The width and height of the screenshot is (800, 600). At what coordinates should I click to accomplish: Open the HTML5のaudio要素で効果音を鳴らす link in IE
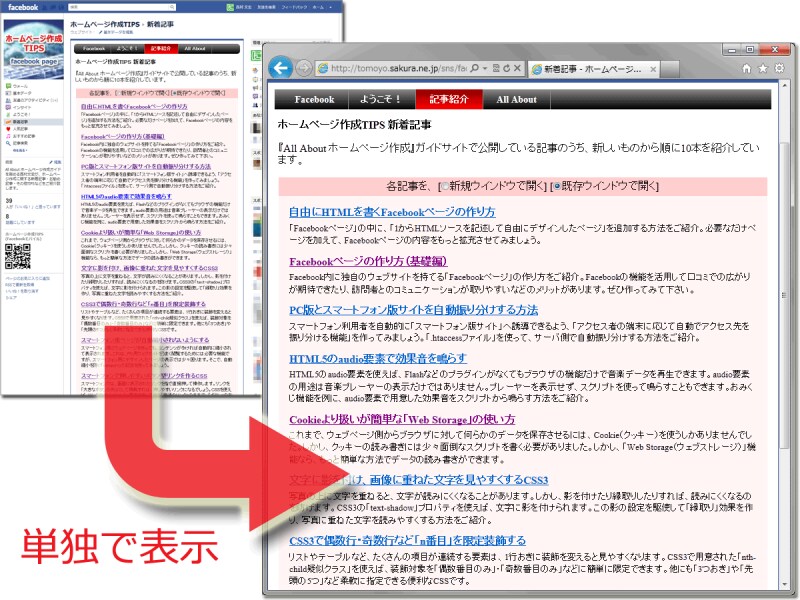pyautogui.click(x=378, y=358)
